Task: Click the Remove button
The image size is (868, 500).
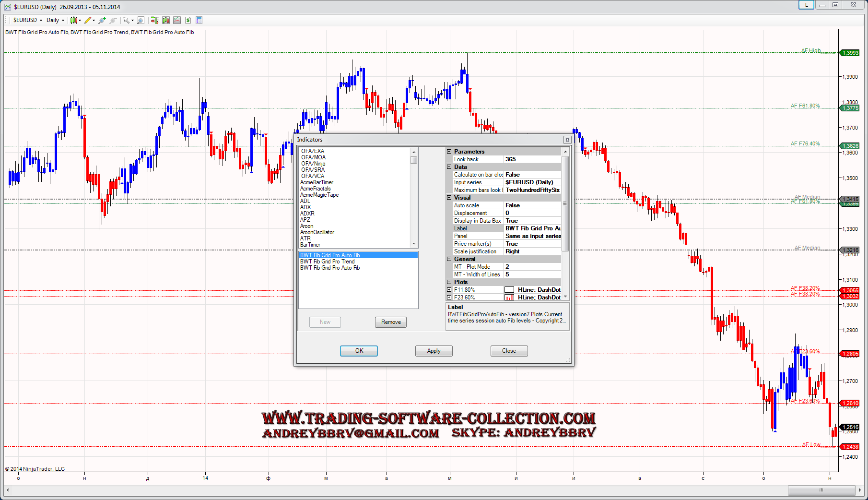Action: [x=391, y=322]
